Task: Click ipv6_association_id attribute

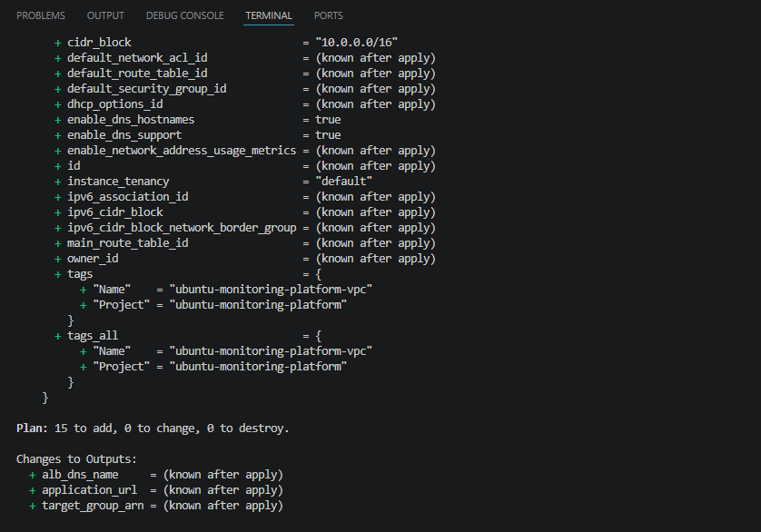Action: pos(128,197)
